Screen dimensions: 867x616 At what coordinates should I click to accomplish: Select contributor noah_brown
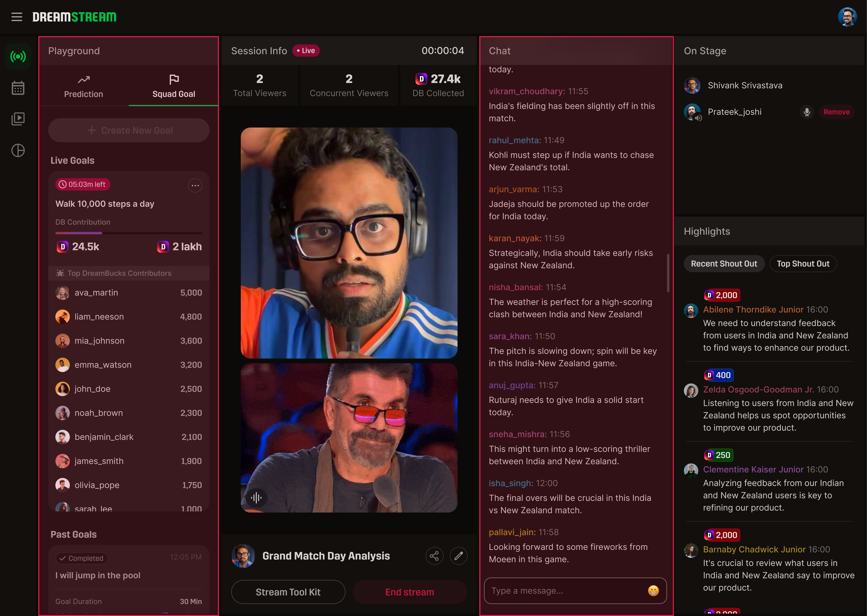click(x=129, y=413)
